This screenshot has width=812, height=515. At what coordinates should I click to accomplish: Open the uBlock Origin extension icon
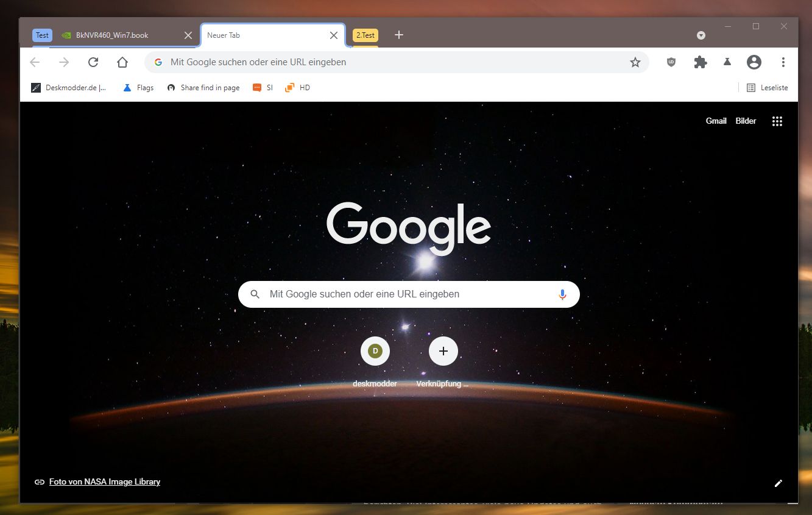[x=671, y=62]
